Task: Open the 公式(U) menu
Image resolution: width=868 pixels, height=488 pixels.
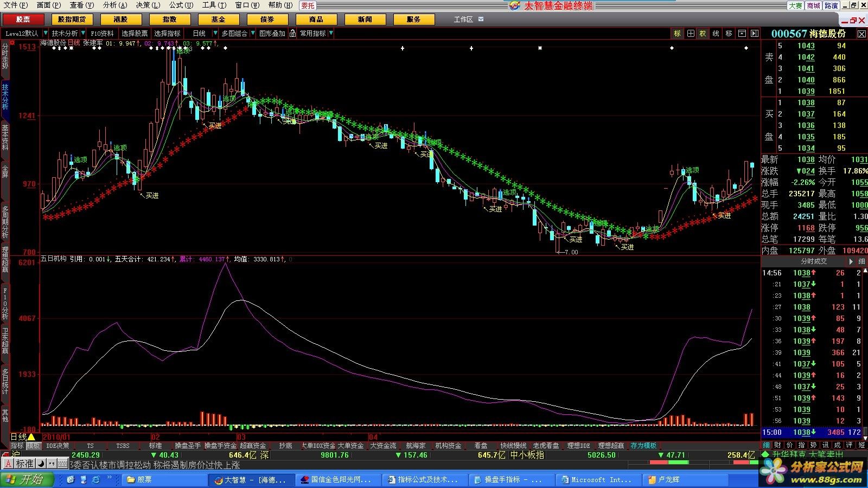Action: tap(181, 5)
